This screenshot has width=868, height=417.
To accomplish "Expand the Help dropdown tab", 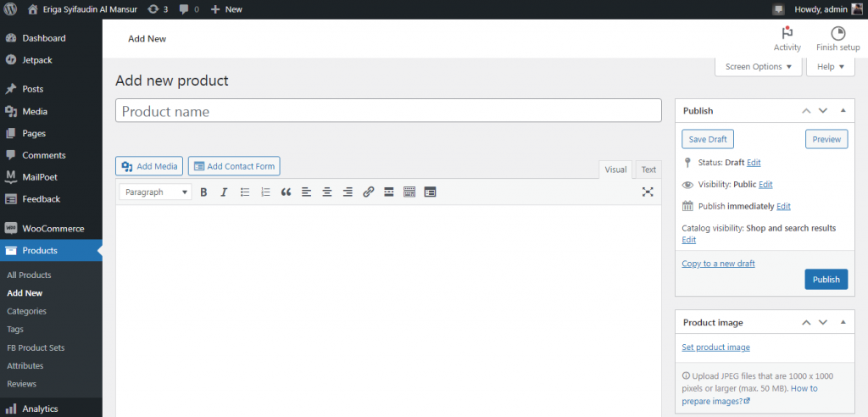I will coord(830,67).
